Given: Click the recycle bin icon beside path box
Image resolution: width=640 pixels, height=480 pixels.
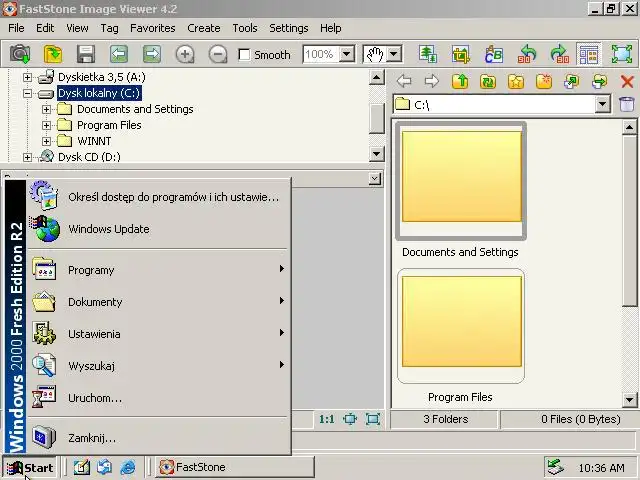Looking at the screenshot, I should tap(627, 104).
